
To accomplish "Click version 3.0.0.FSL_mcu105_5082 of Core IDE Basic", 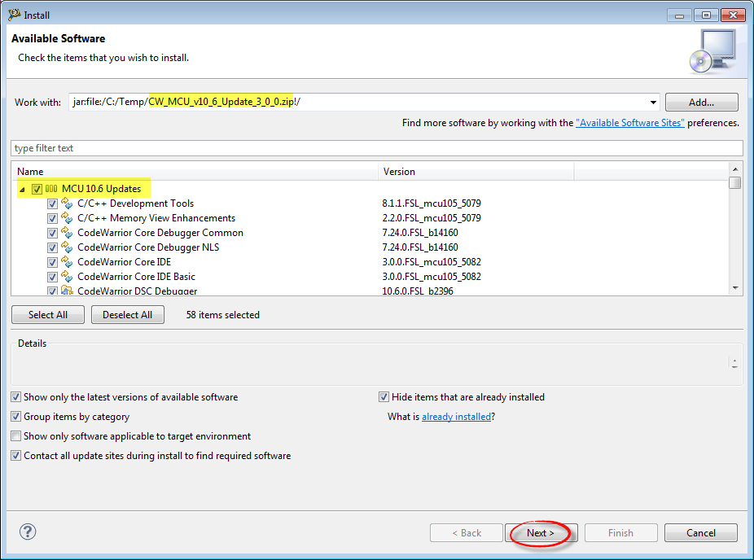I will 432,277.
